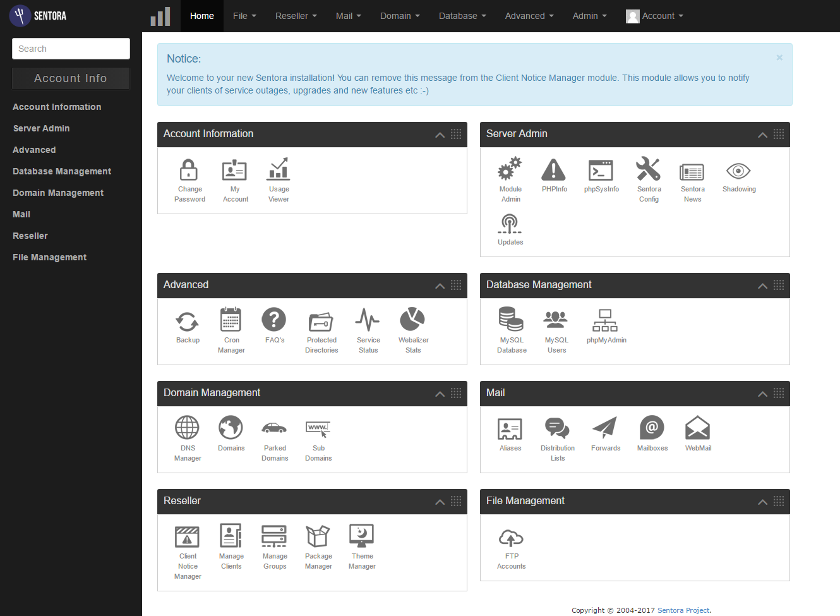Open the Manage Clients icon
This screenshot has height=616, width=840.
point(231,536)
